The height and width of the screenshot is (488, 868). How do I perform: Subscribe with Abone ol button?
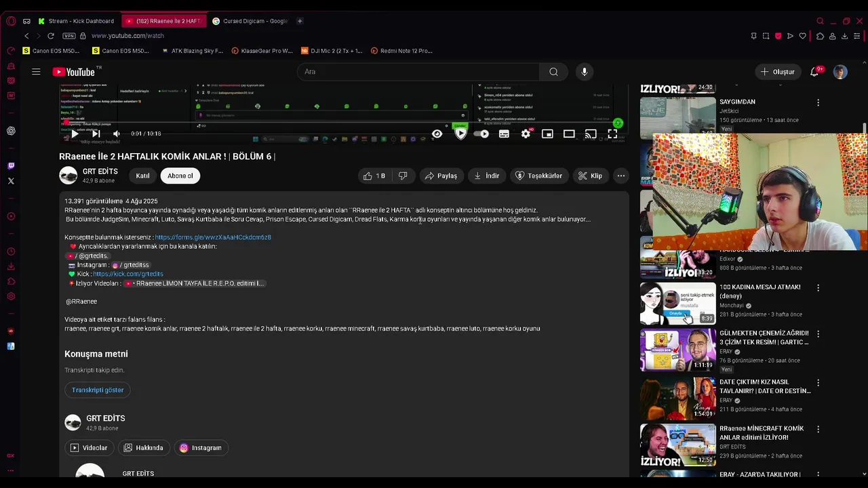click(180, 176)
